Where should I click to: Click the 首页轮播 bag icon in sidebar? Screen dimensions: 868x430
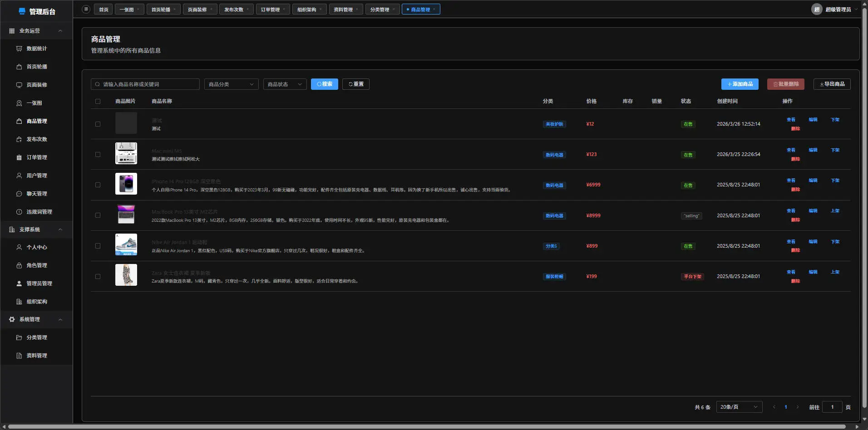[x=19, y=67]
